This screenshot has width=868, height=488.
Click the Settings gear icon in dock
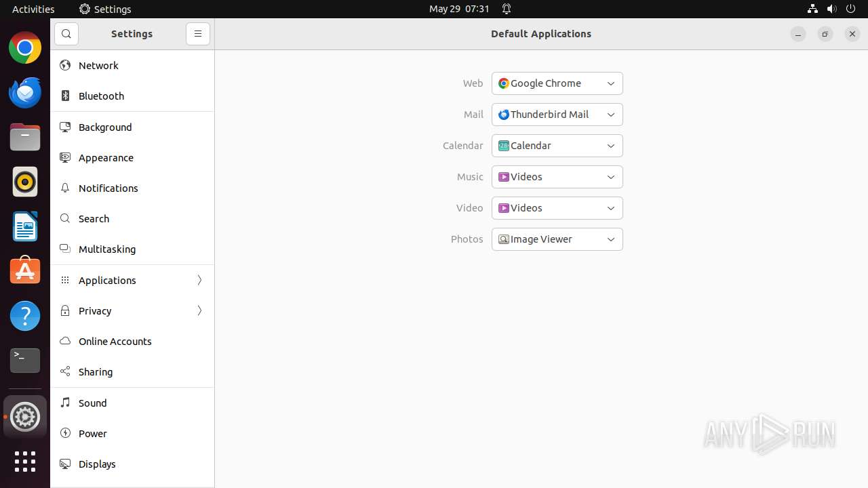(x=25, y=417)
